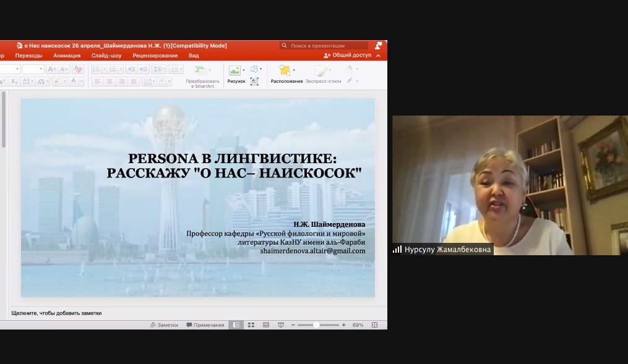Fit slide to window icon
This screenshot has width=628, height=364.
[375, 324]
